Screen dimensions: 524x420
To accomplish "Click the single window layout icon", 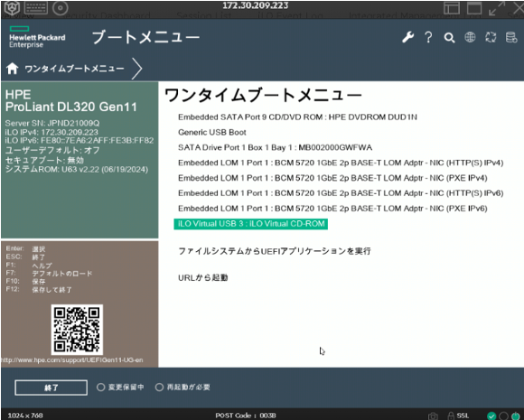I will [x=474, y=8].
